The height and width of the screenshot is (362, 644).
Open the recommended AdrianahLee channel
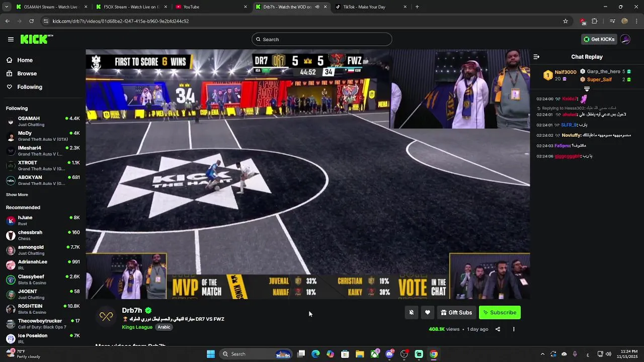[x=43, y=264]
